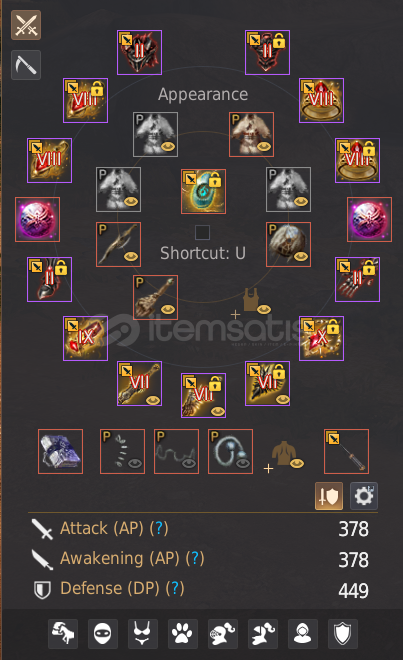
Task: Click the shield icon in bottom row
Action: tap(343, 633)
